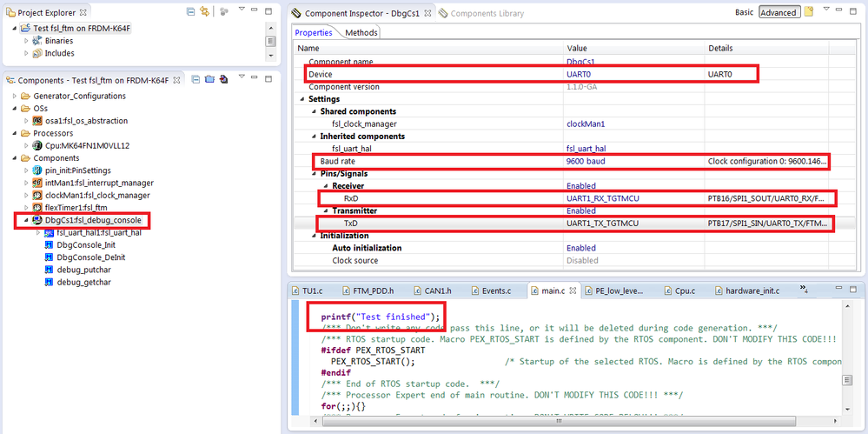This screenshot has height=434, width=868.
Task: Open the Properties tab
Action: [x=314, y=33]
